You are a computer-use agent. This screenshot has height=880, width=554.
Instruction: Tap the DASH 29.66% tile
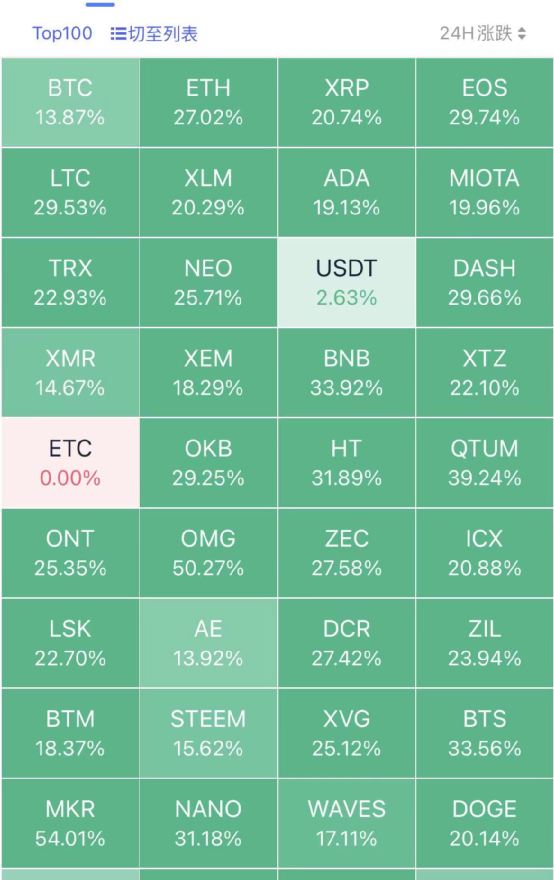[x=484, y=283]
